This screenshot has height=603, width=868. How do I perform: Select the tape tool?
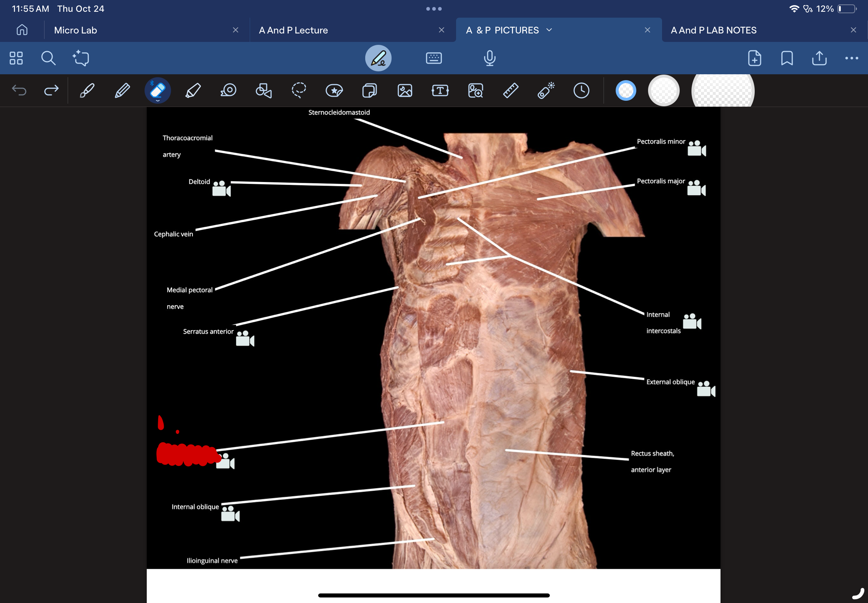[x=228, y=91]
